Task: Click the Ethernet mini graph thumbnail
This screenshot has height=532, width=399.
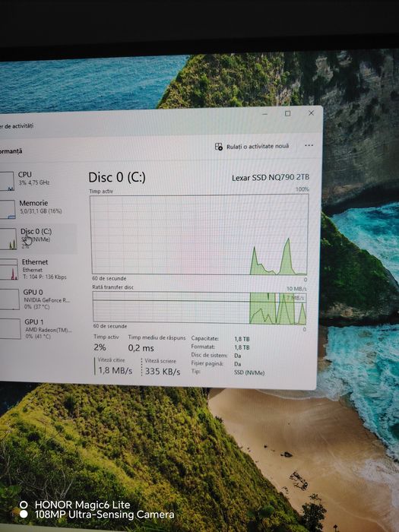Action: 9,269
